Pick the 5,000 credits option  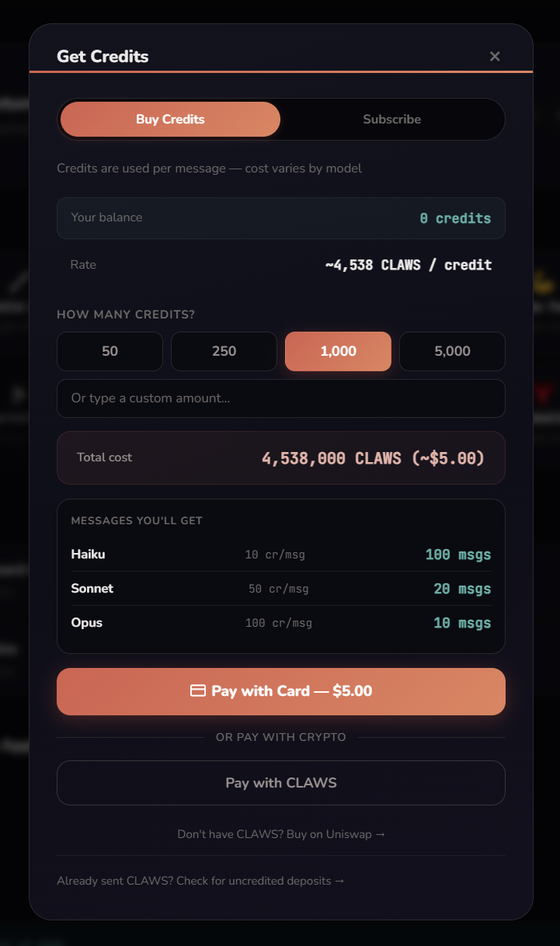452,351
